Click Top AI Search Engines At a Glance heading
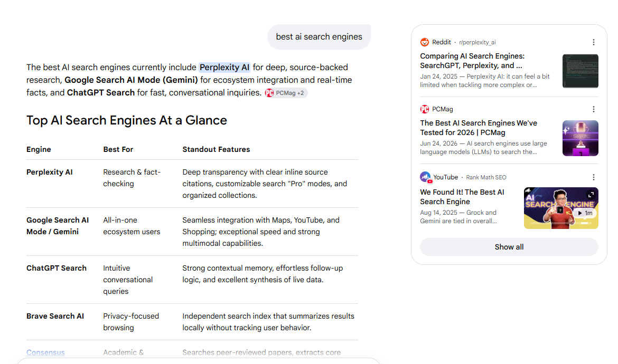This screenshot has height=364, width=618. pos(127,120)
